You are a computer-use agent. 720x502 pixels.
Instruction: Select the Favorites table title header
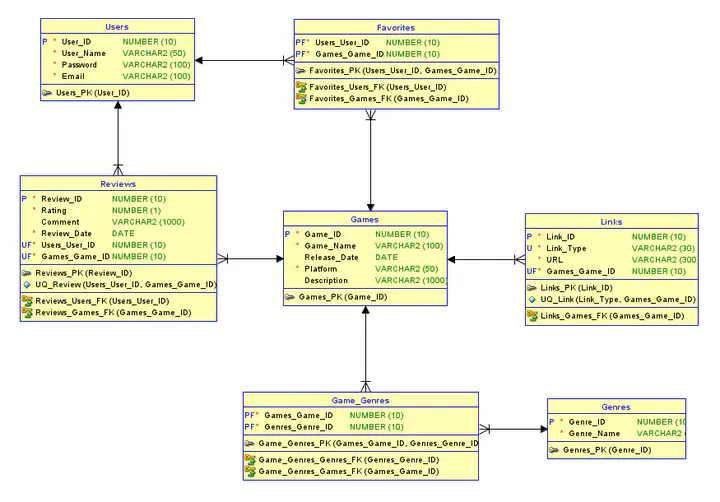[397, 27]
